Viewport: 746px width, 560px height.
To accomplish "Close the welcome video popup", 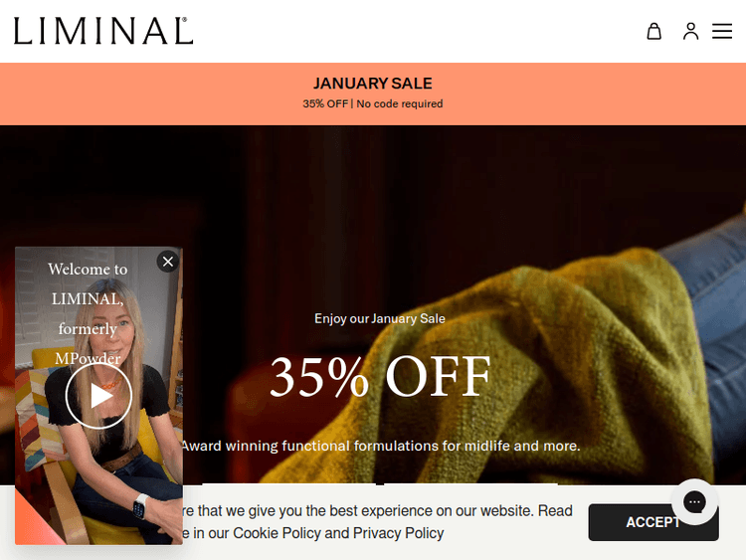I will click(168, 262).
